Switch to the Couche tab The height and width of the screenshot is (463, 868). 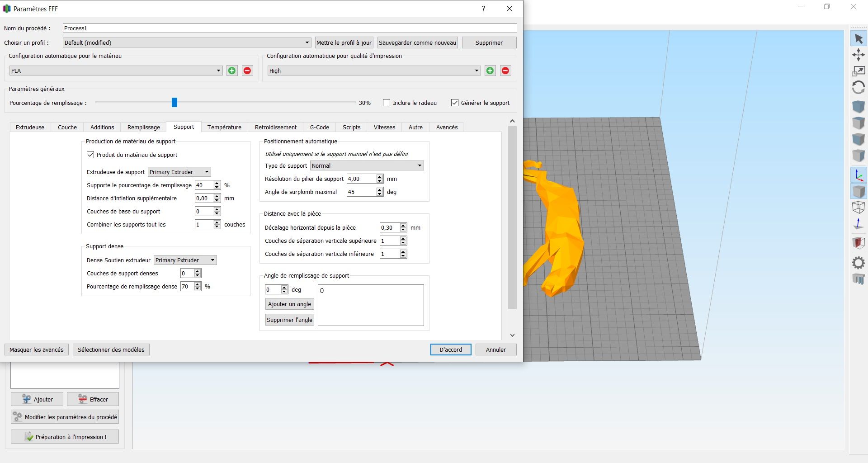(x=67, y=127)
